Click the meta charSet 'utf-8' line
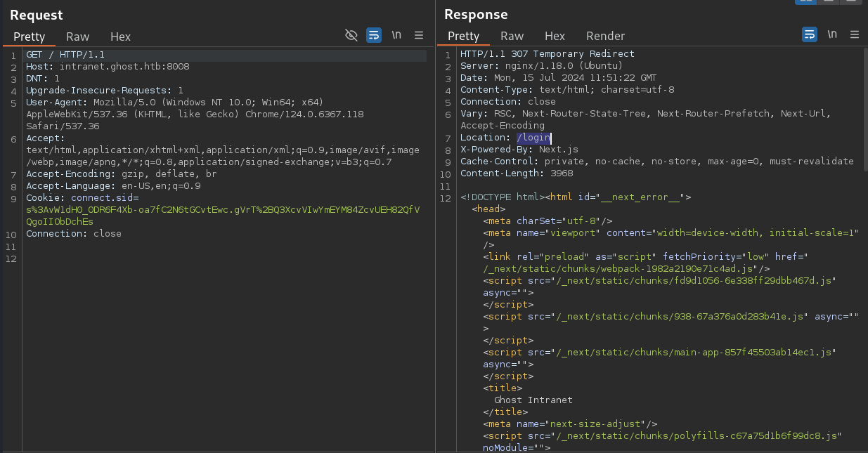 [x=548, y=221]
